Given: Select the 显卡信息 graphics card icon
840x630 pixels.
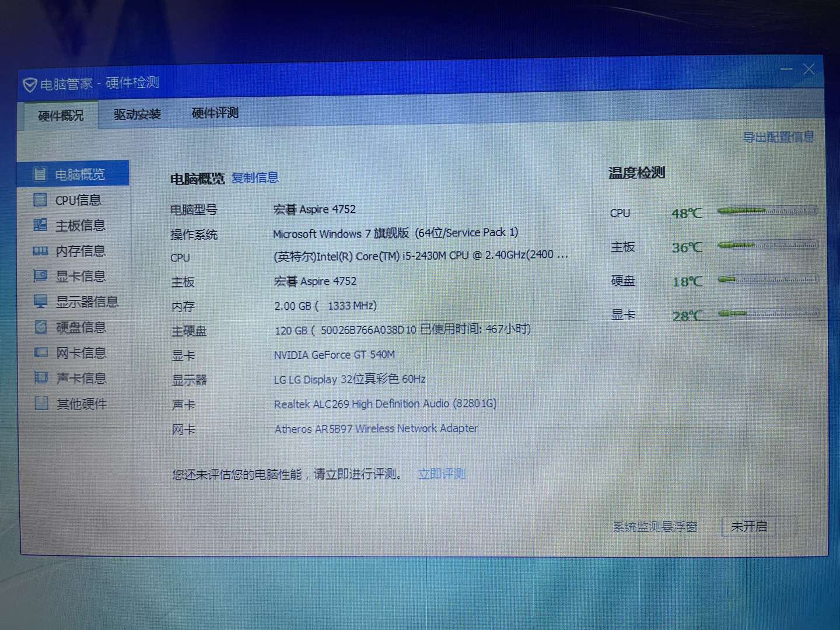Looking at the screenshot, I should coord(40,275).
